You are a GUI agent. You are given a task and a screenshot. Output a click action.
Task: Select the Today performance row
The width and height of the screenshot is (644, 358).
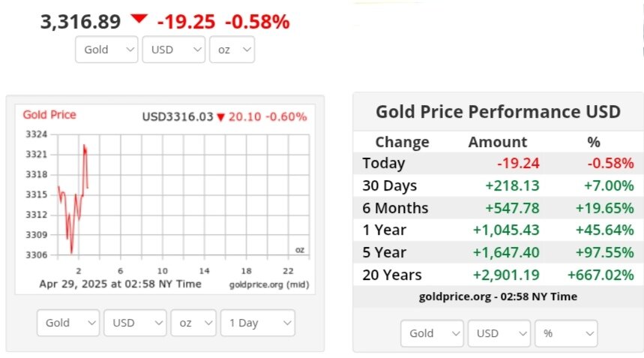click(x=499, y=163)
